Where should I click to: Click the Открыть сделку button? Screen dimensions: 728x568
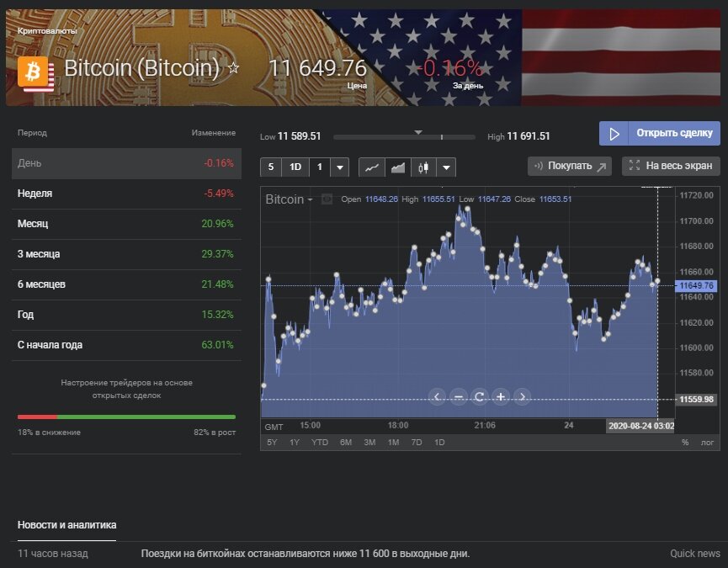660,133
